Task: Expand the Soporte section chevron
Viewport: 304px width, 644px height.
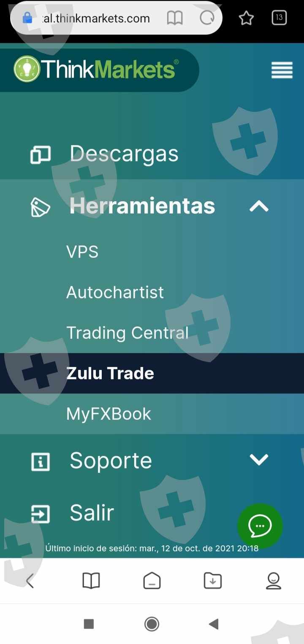Action: pos(259,459)
